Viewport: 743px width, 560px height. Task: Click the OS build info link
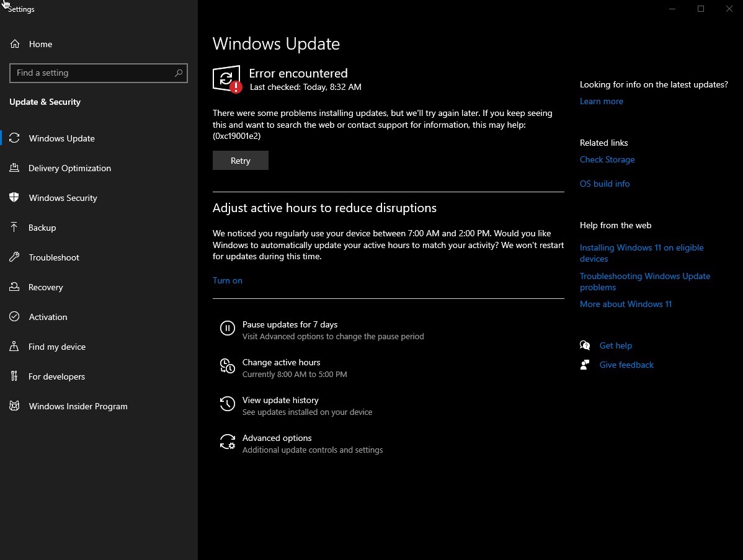click(x=605, y=184)
